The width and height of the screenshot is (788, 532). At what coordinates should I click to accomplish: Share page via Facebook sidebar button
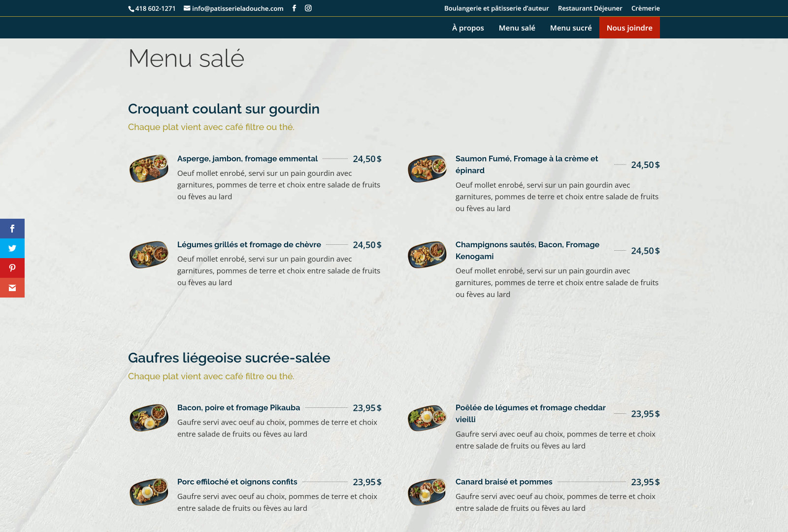pos(12,229)
